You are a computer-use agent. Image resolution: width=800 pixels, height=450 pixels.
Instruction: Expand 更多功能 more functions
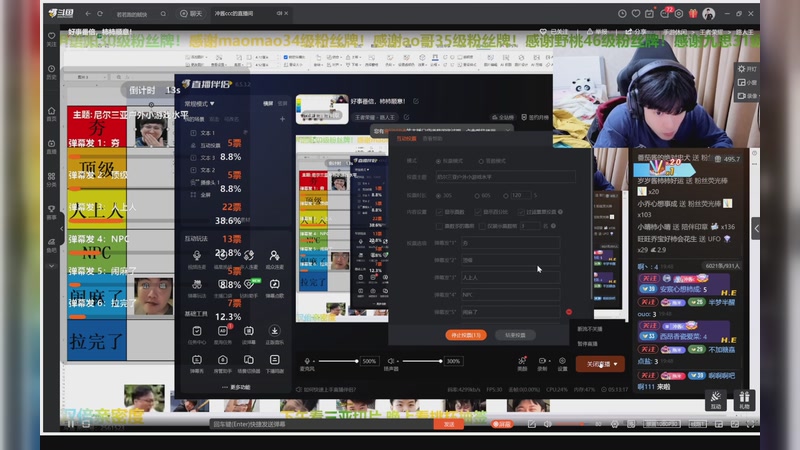236,387
